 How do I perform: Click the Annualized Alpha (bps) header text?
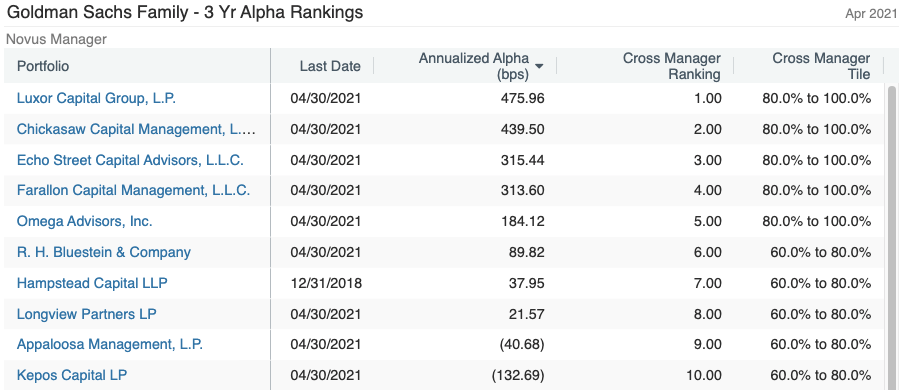473,66
